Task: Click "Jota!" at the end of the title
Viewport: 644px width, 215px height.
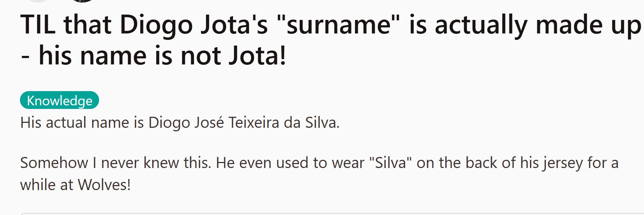Action: coord(257,56)
